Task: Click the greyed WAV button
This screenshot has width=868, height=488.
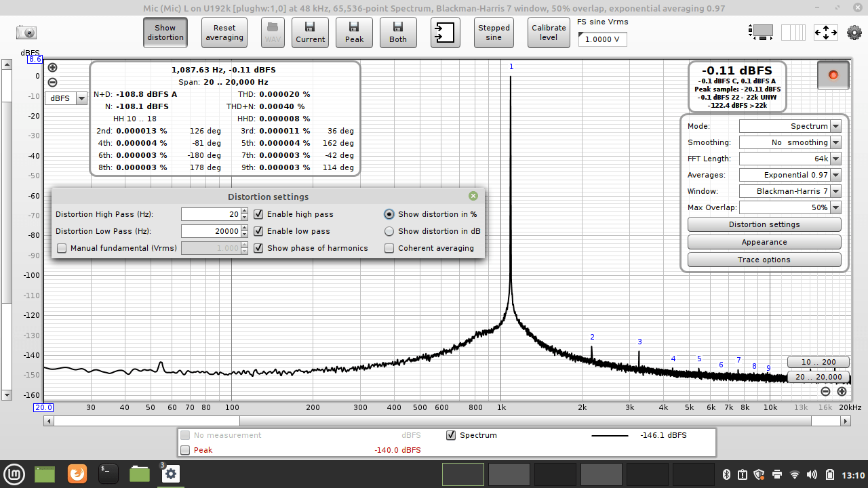Action: [x=273, y=33]
